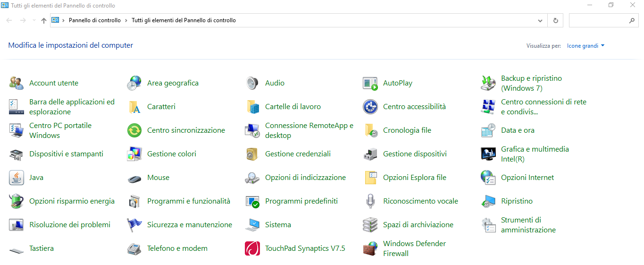Open the Tastiera keyboard icon

pos(17,248)
